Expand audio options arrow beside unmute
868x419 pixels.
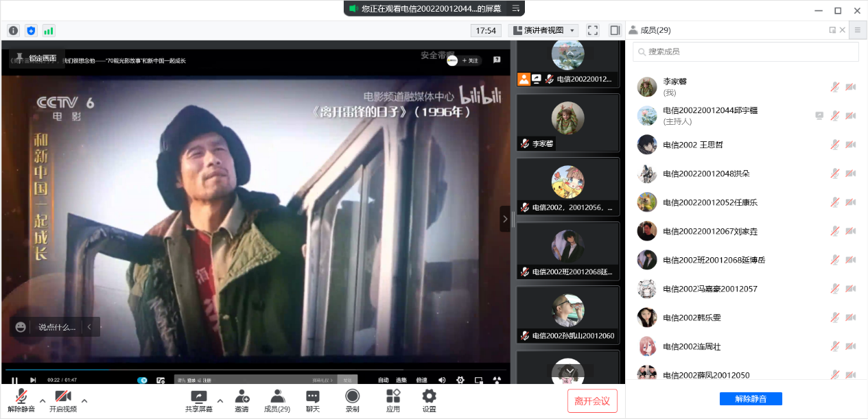[x=43, y=400]
